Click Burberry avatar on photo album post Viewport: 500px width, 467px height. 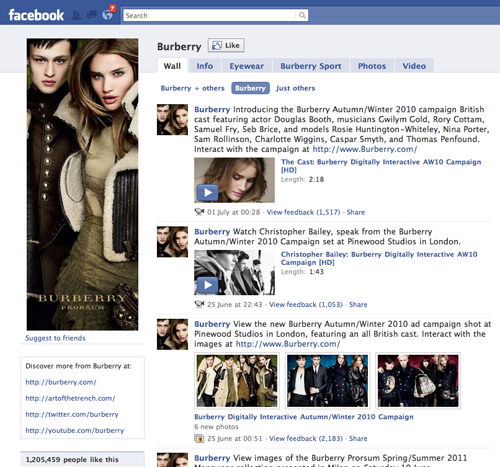click(x=172, y=334)
